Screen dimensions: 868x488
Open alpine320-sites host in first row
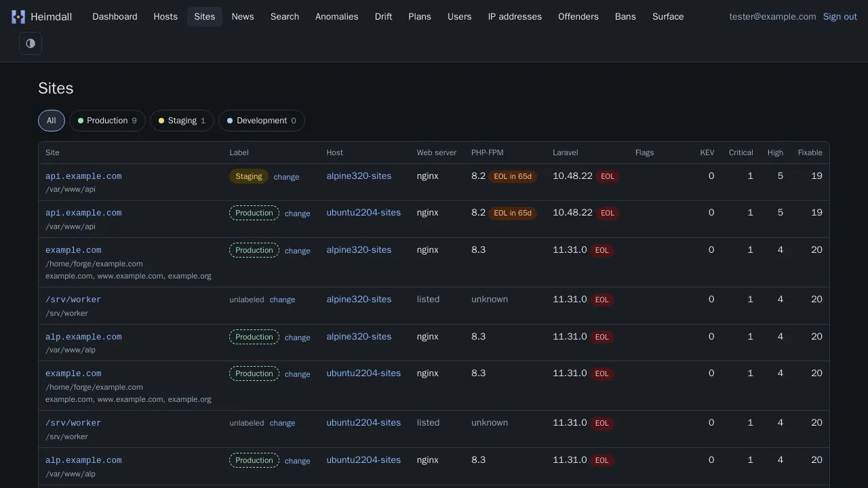359,176
